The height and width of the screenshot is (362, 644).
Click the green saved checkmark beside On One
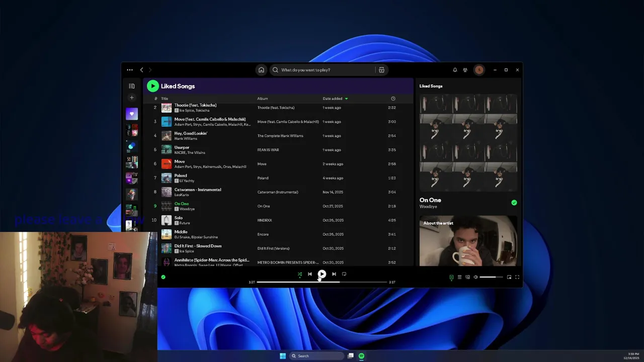click(514, 203)
